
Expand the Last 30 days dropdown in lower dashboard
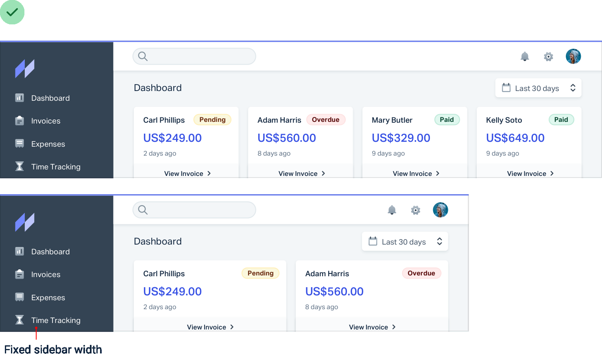pos(405,241)
